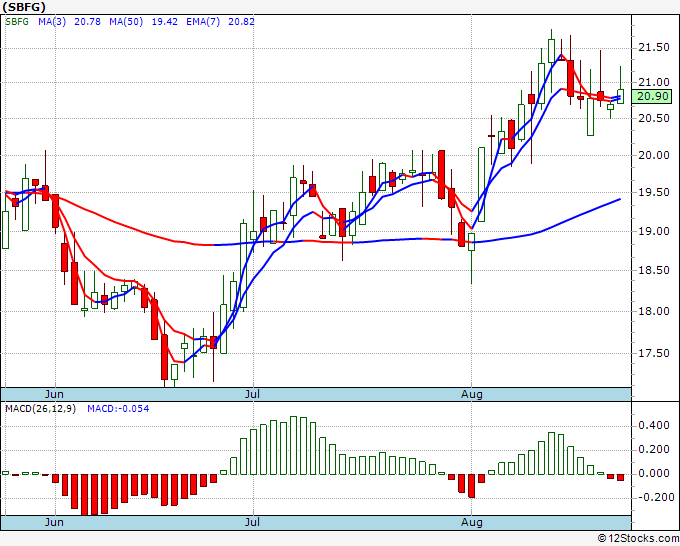680x546 pixels.
Task: Click the MACD(26,12,9) indicator label
Action: point(40,409)
